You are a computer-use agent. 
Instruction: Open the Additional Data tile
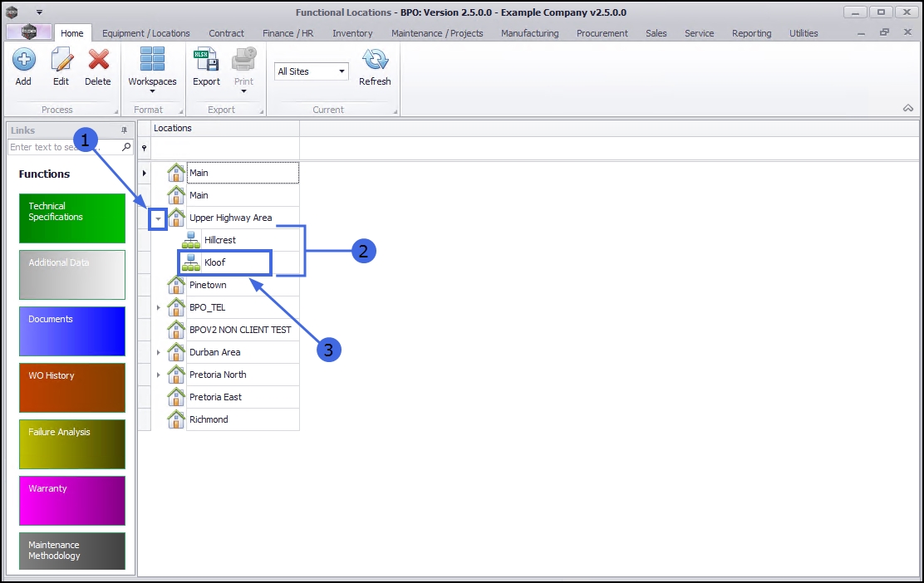click(x=72, y=275)
